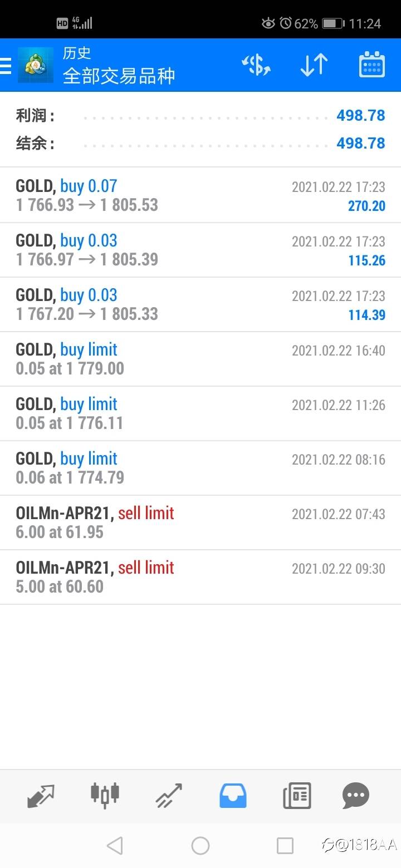
Task: Open the symbol filter currency icon
Action: [x=256, y=66]
